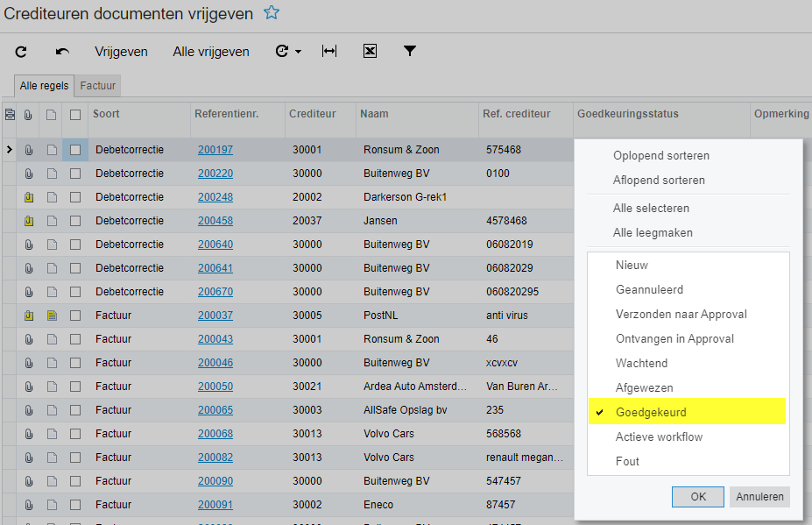
Task: Open yellow note icon for PostNL row
Action: point(52,316)
